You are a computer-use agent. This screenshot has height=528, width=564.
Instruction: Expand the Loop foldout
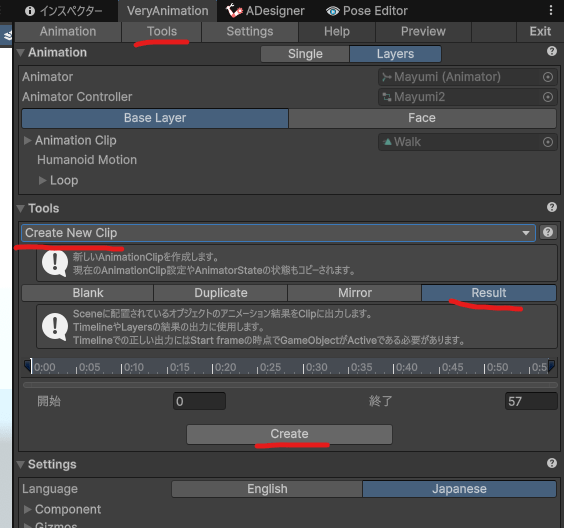[42, 180]
